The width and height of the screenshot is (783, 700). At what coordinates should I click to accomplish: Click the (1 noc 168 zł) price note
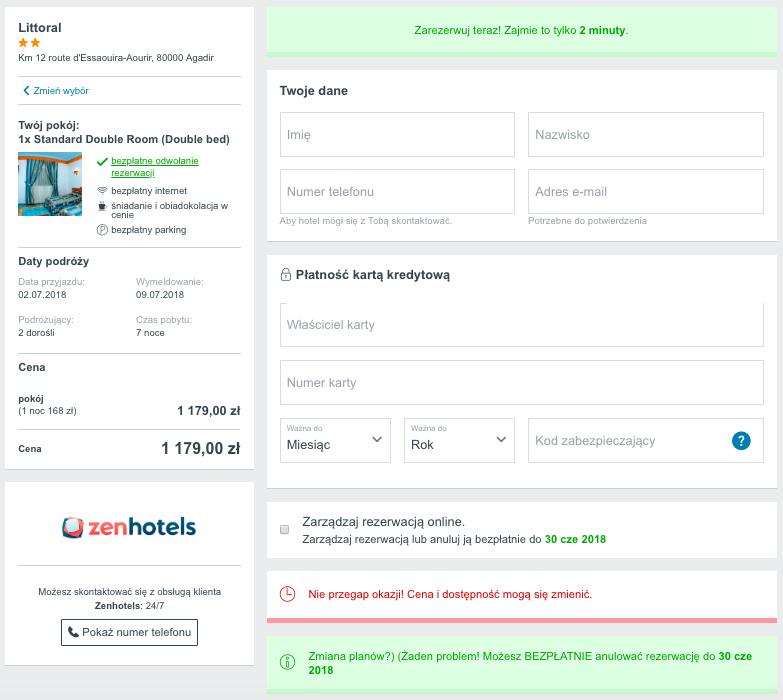pos(47,411)
